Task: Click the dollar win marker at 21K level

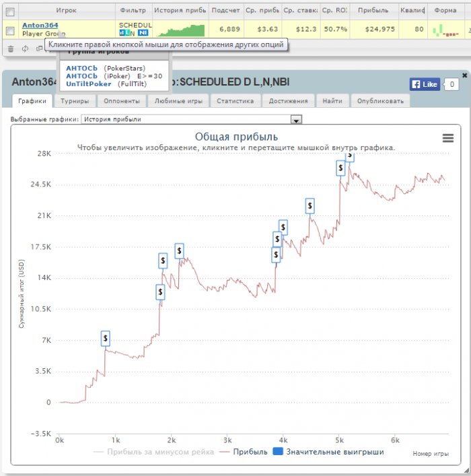Action: (x=310, y=206)
